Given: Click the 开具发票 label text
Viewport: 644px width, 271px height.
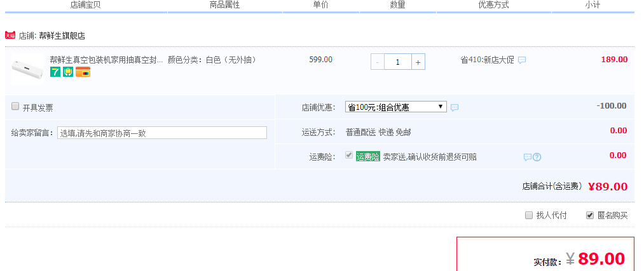Looking at the screenshot, I should [x=38, y=108].
